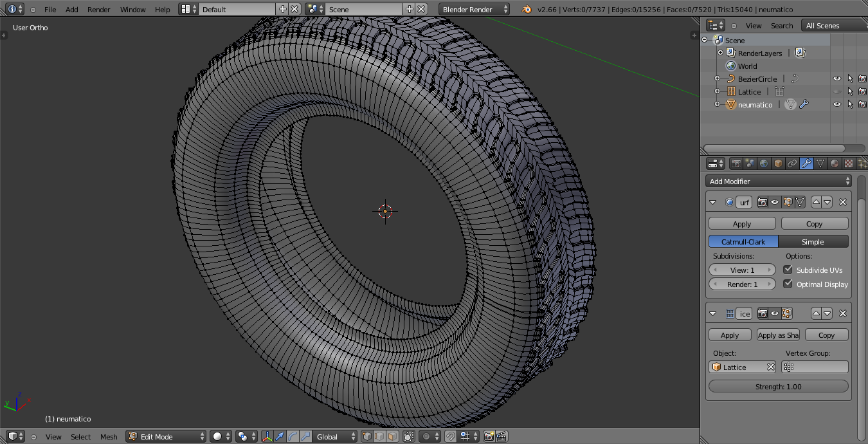Move Lattice modifier down in stack
The image size is (868, 444).
pyautogui.click(x=827, y=313)
